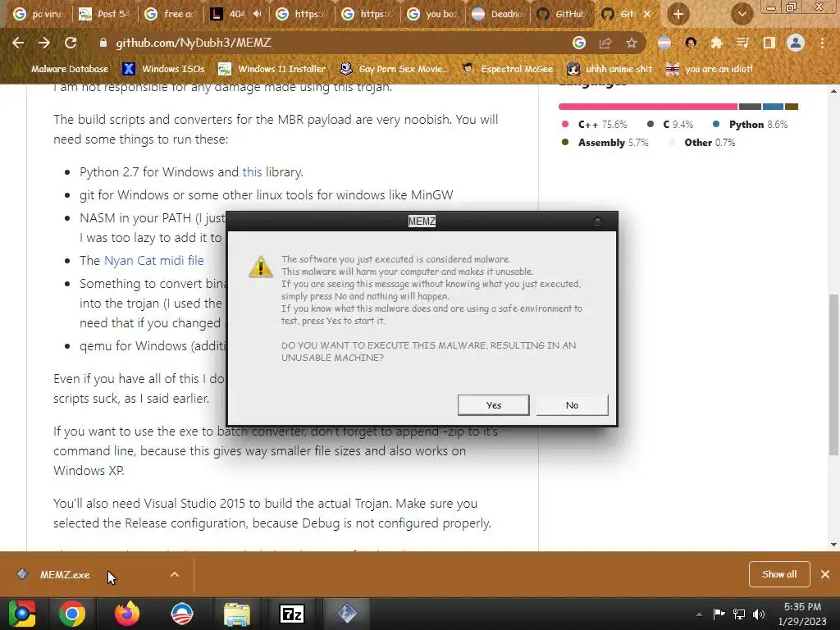This screenshot has width=840, height=630.
Task: Open the Google icon in the address bar
Action: [579, 43]
